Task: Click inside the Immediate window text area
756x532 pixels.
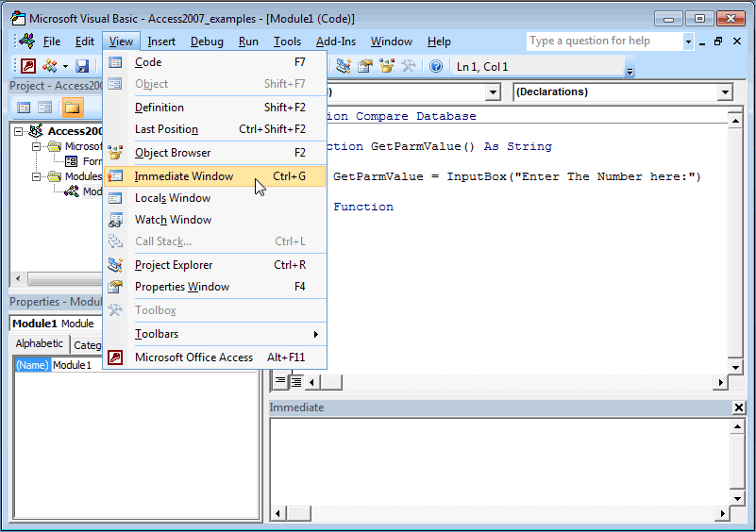Action: [x=500, y=461]
